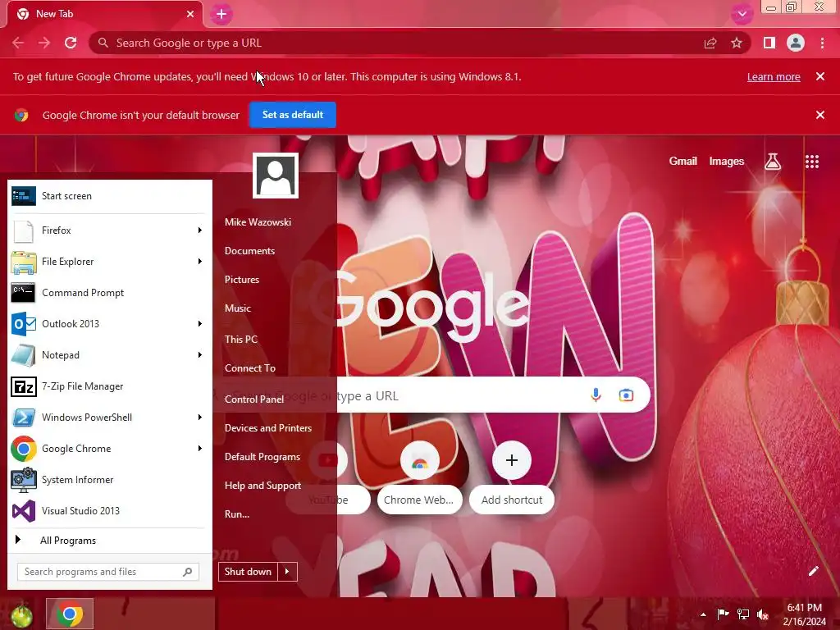This screenshot has width=840, height=630.
Task: Reload the page in Chrome
Action: 71,43
